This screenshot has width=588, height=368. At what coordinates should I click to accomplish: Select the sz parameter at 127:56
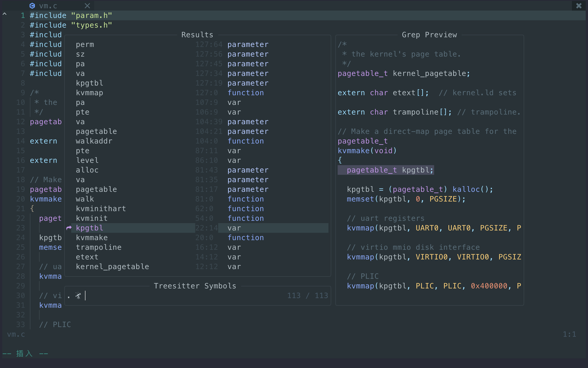pos(198,54)
